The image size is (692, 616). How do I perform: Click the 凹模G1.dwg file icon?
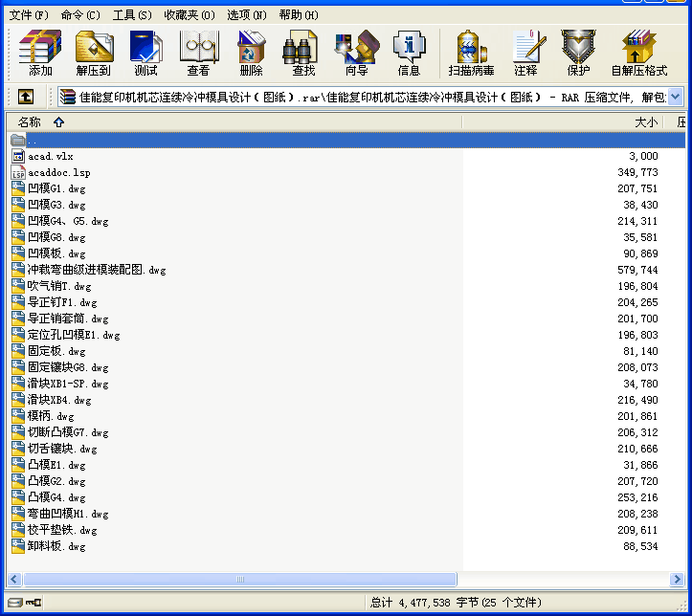click(x=17, y=188)
